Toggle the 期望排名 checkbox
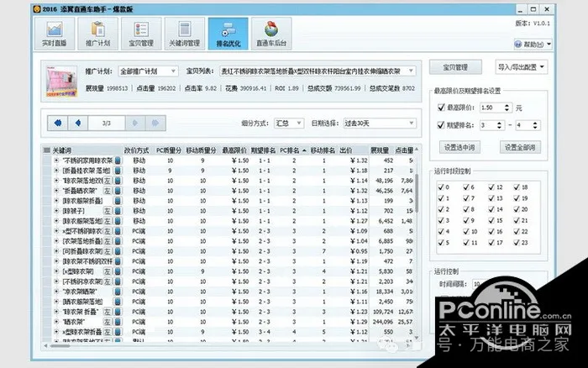This screenshot has width=588, height=368. 442,126
